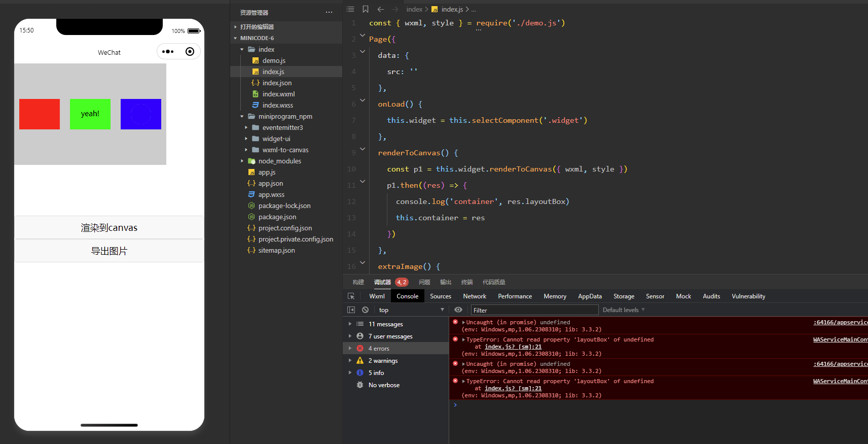Open the Performance devtools tab
Image resolution: width=868 pixels, height=444 pixels.
click(x=515, y=296)
